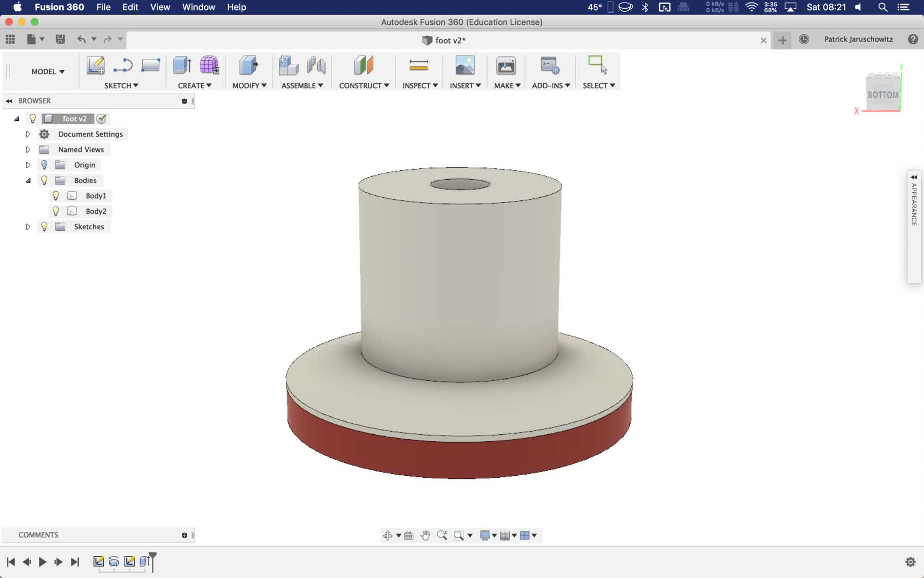Click the BOTTOM face of the ViewCube
The width and height of the screenshot is (924, 578).
click(882, 95)
